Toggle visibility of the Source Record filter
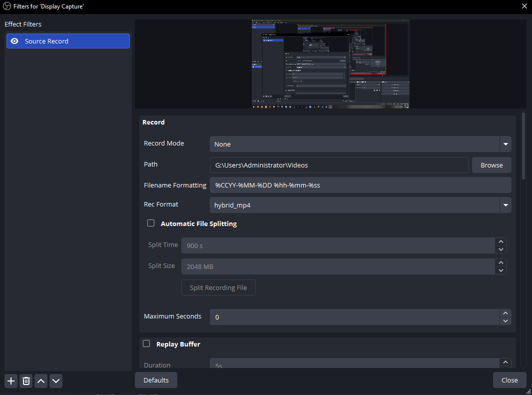The image size is (532, 395). point(14,41)
